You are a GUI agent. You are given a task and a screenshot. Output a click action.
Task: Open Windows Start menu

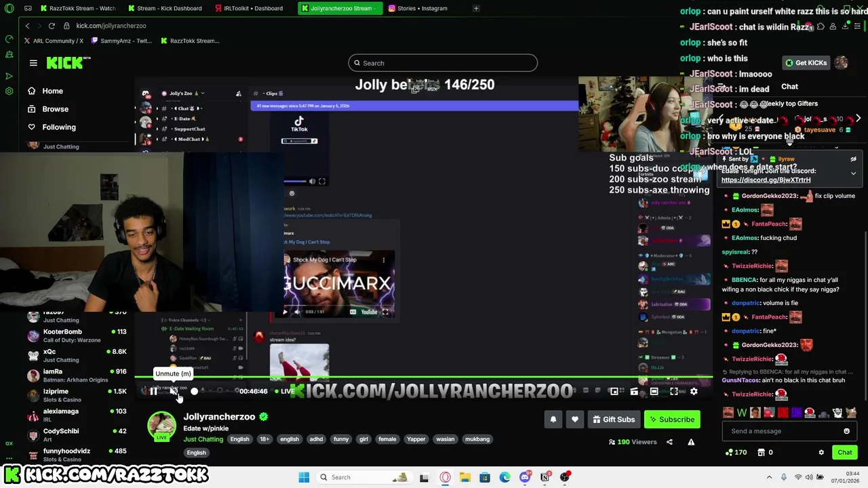[x=304, y=477]
